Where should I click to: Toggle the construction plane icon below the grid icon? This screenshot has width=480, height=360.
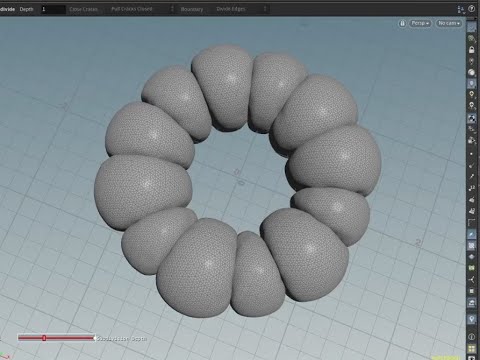(x=471, y=39)
